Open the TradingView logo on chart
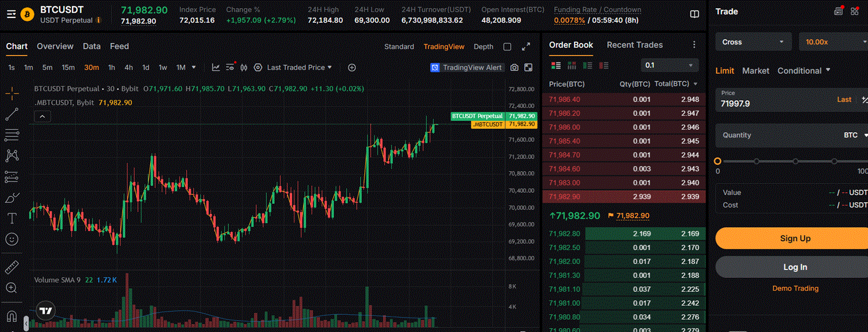This screenshot has height=332, width=868. point(46,311)
